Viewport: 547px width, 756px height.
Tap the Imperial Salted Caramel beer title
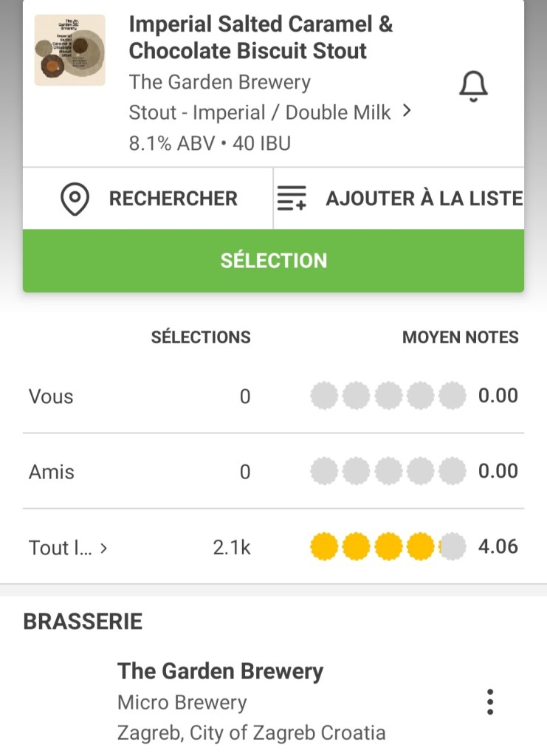[x=261, y=38]
